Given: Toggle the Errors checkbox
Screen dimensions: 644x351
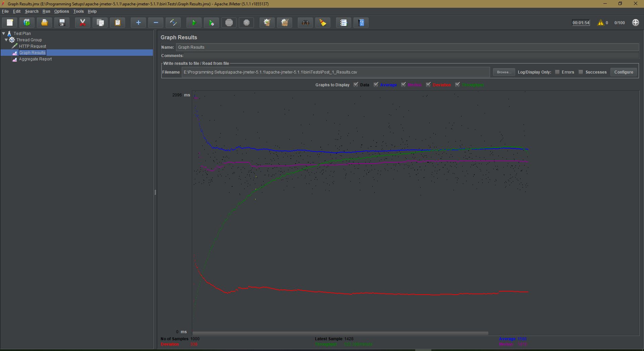Looking at the screenshot, I should click(557, 72).
